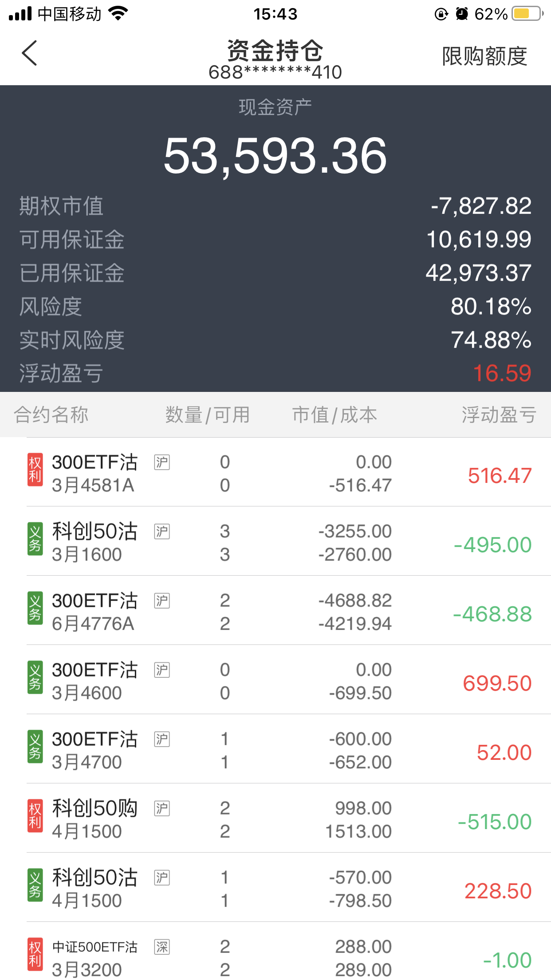Tap the 沪 exchange tag on 300ETF沽 6月4776A
Screen dimensions: 551x980
point(162,601)
